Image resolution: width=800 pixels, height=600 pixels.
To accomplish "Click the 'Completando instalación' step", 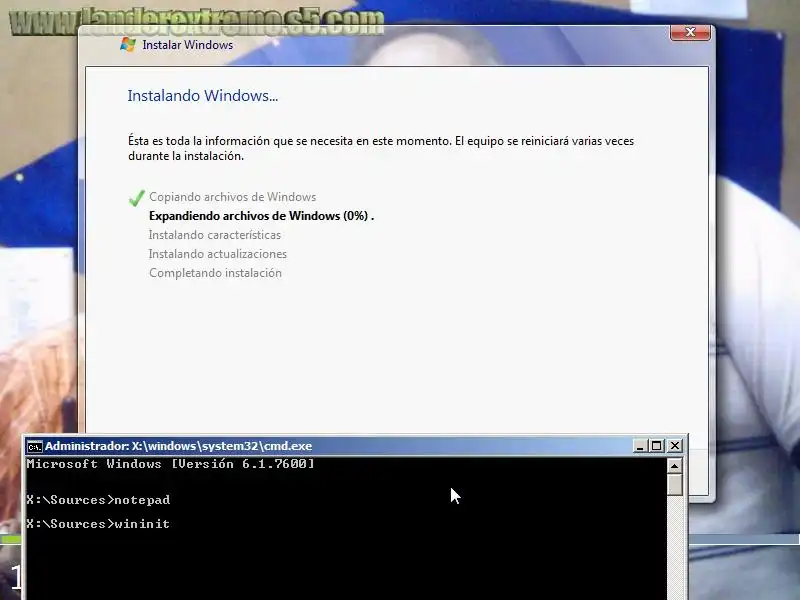I will point(215,273).
